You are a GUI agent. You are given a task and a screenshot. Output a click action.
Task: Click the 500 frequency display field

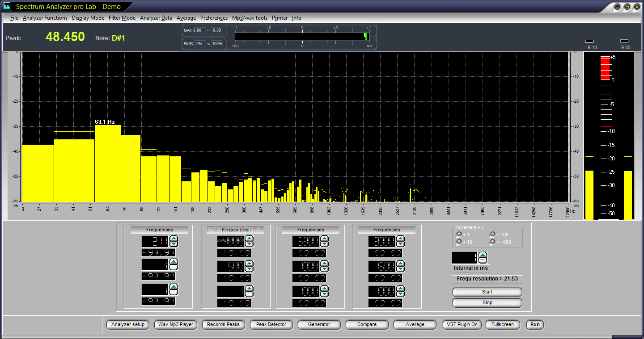[x=231, y=267]
